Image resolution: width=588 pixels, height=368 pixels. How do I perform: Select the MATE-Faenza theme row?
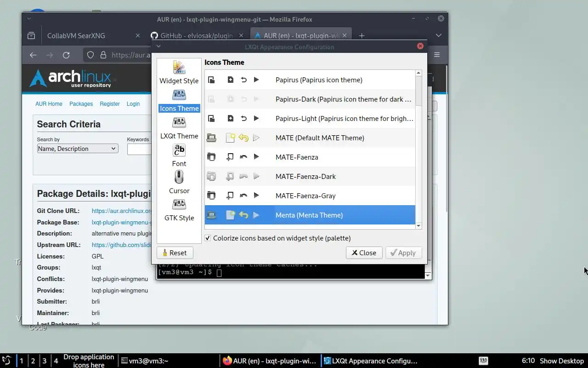coord(310,157)
